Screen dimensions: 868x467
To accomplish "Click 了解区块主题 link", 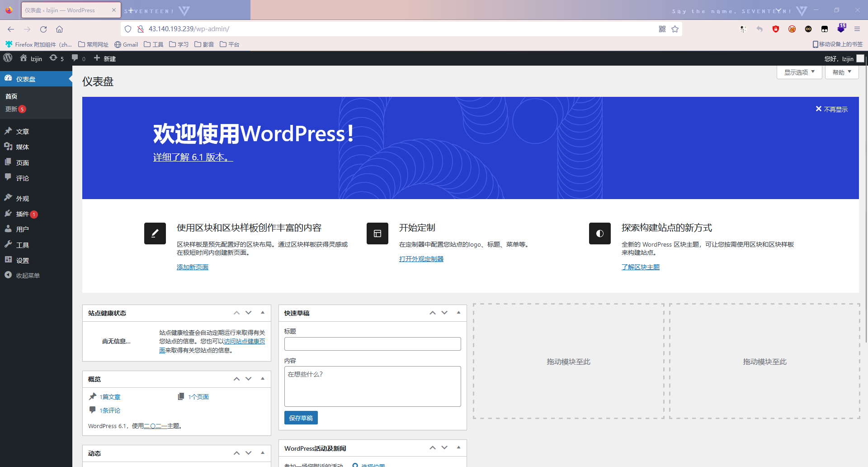I will coord(641,267).
